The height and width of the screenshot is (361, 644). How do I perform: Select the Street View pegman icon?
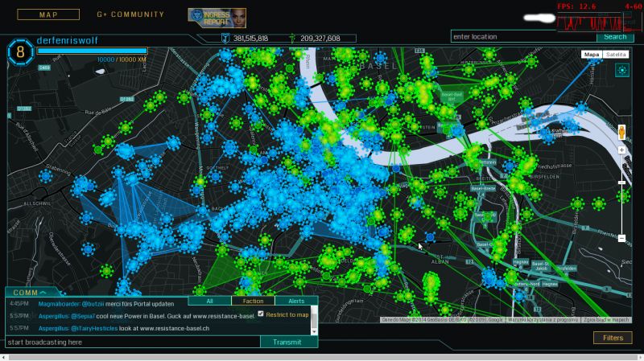[x=621, y=133]
